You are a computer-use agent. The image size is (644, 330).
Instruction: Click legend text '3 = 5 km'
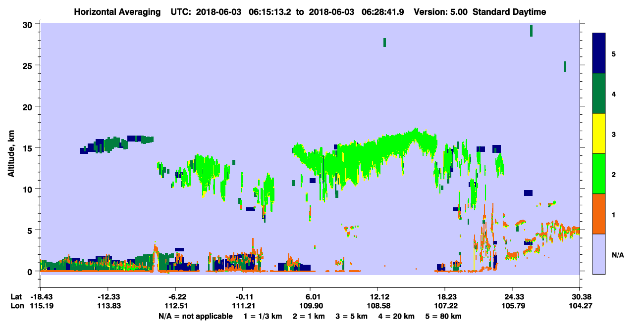[x=352, y=316]
